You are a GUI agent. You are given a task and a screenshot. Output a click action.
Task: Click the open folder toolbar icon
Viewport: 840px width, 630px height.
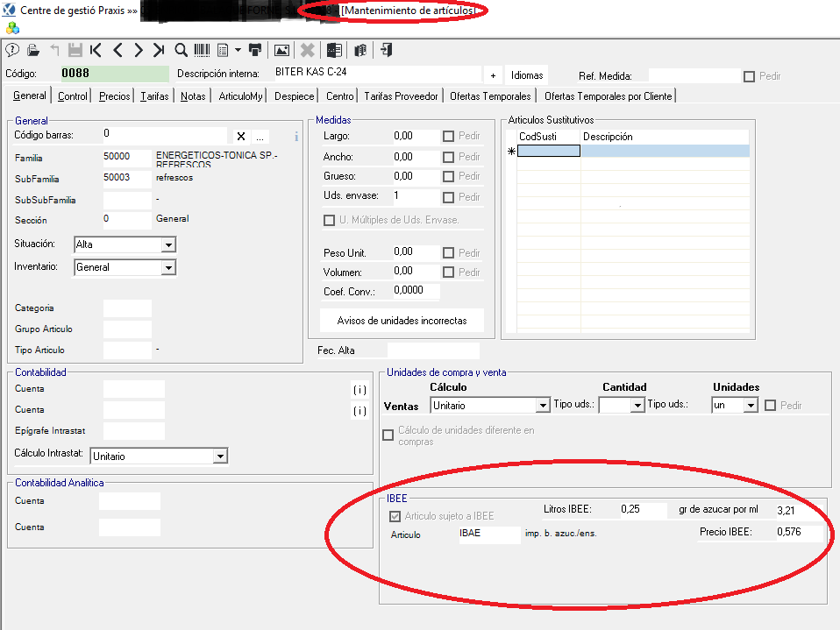[x=33, y=50]
